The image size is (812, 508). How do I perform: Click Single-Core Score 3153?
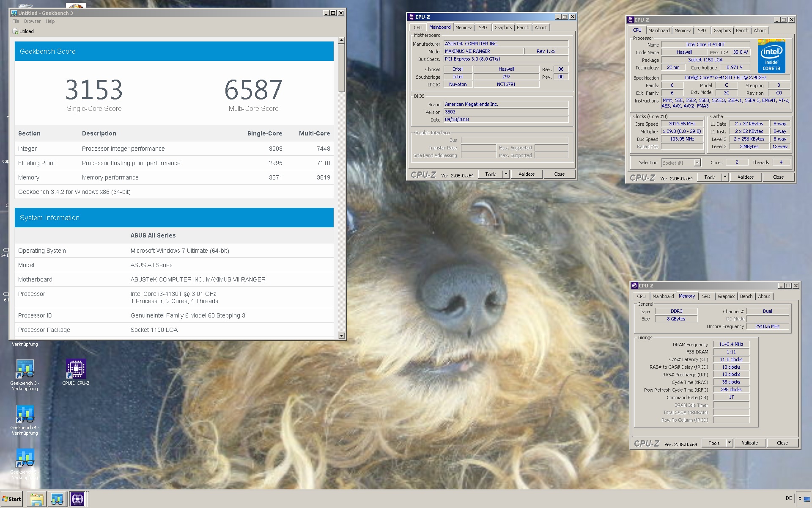pos(94,90)
